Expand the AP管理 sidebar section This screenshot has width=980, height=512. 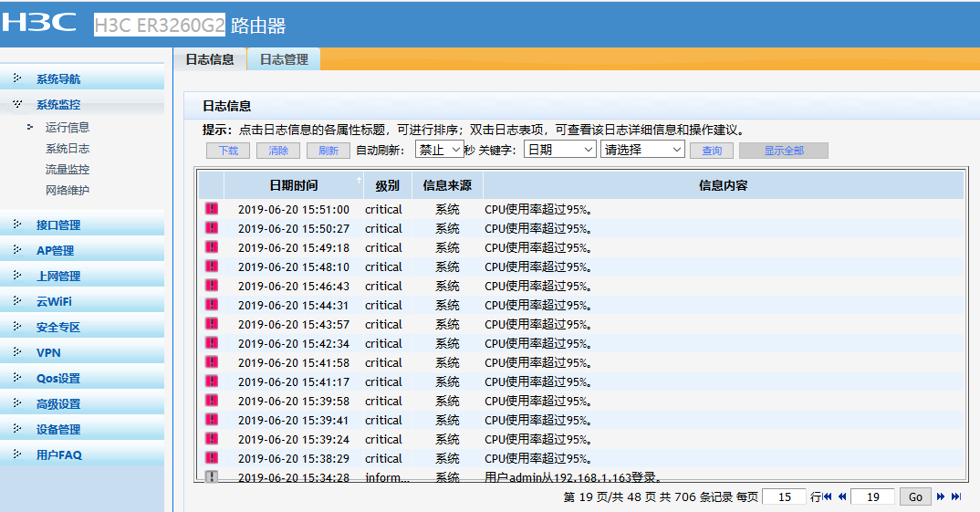55,250
